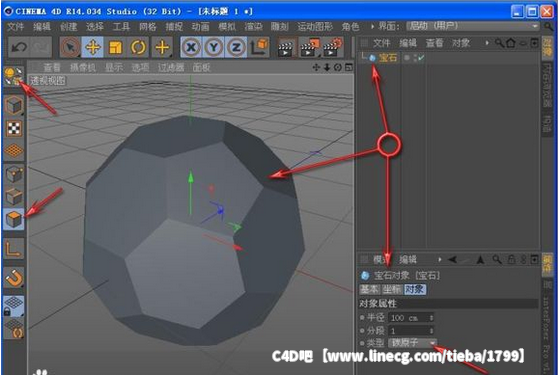The image size is (558, 375).
Task: Toggle the Y axis lock
Action: [214, 47]
